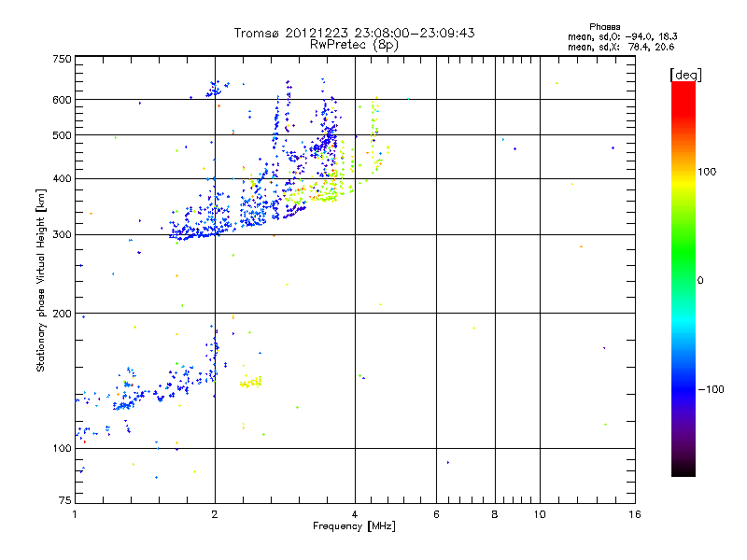Click the green X-mode cluster near 3.5 MHz, 370 km
The height and width of the screenshot is (560, 747).
[x=324, y=194]
